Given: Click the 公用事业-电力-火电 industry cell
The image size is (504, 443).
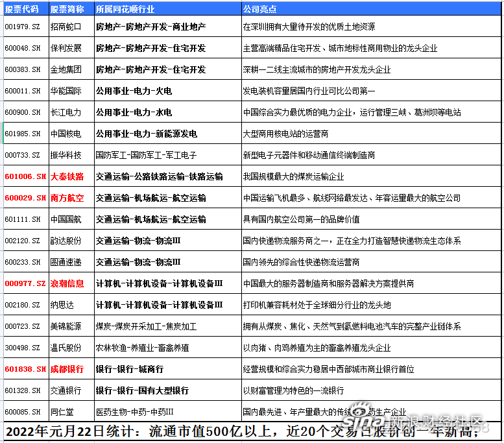Looking at the screenshot, I should pos(168,91).
